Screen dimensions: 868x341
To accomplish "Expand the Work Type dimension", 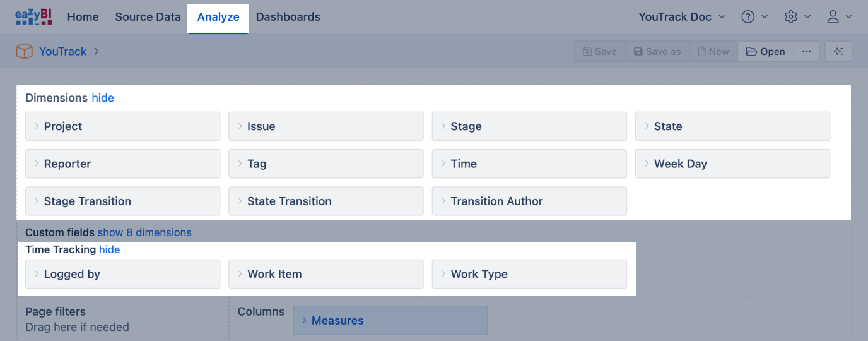I will (x=529, y=274).
